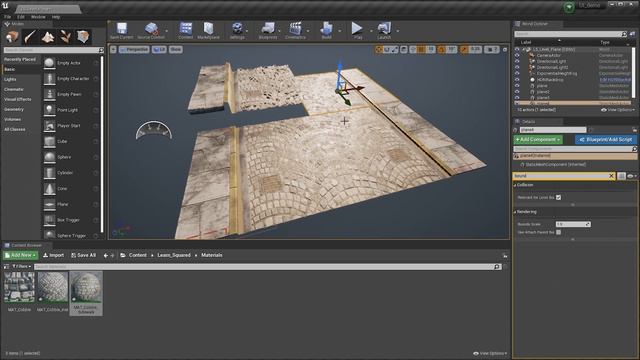
Task: Select the Place mode icon
Action: coord(12,37)
